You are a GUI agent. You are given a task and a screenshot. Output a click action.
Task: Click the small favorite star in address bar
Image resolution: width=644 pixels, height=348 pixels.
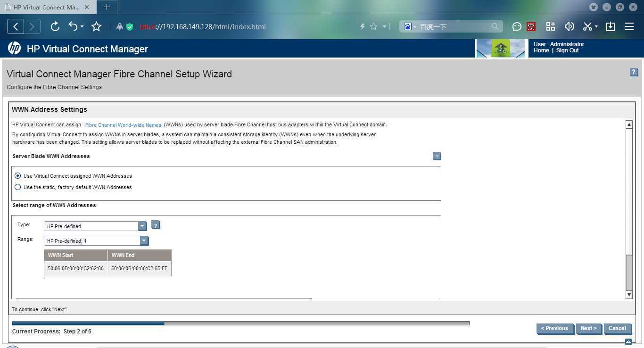(x=373, y=27)
